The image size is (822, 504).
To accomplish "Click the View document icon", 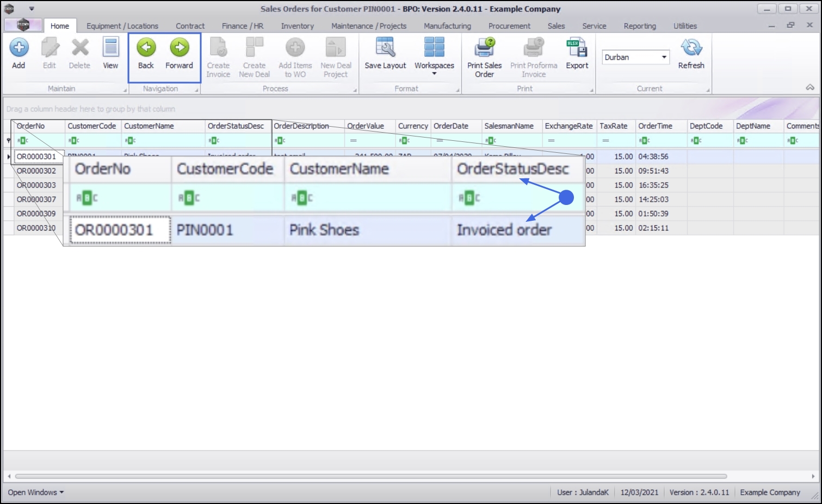I will tap(110, 48).
